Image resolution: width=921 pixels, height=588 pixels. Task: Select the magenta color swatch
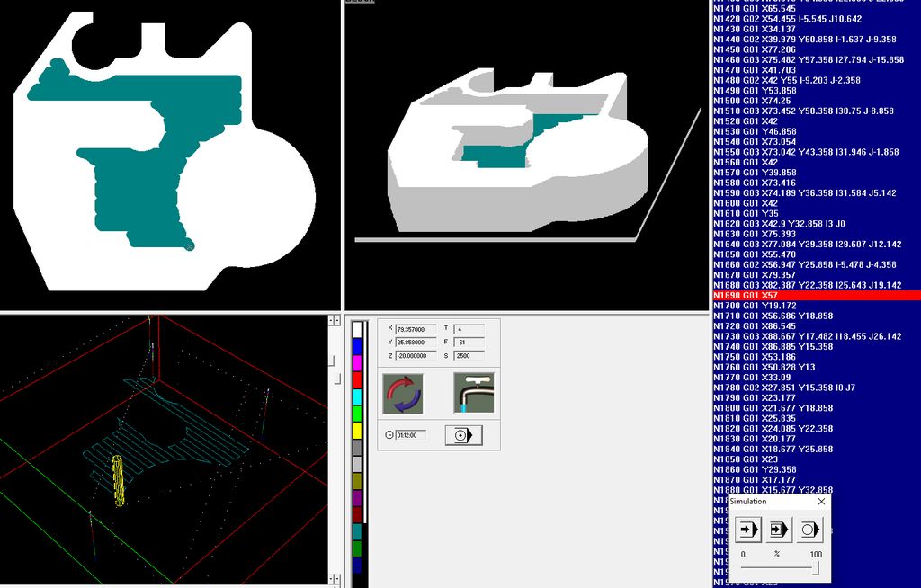pyautogui.click(x=358, y=363)
